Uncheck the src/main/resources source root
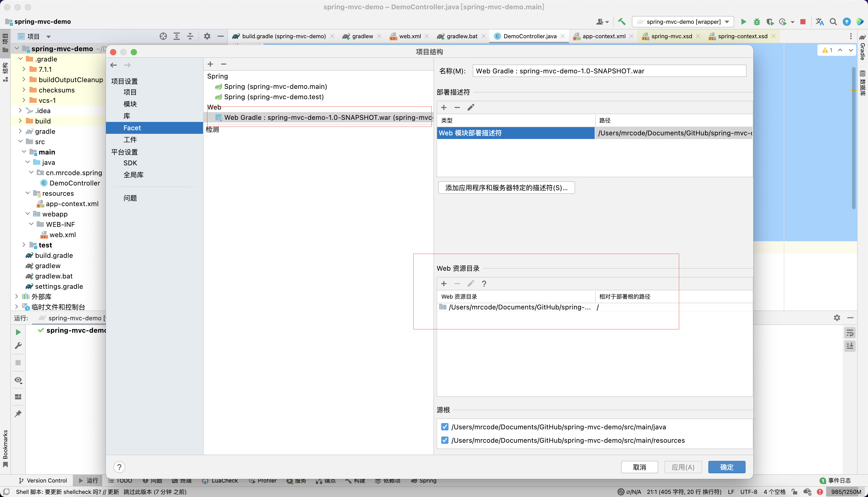 click(444, 440)
